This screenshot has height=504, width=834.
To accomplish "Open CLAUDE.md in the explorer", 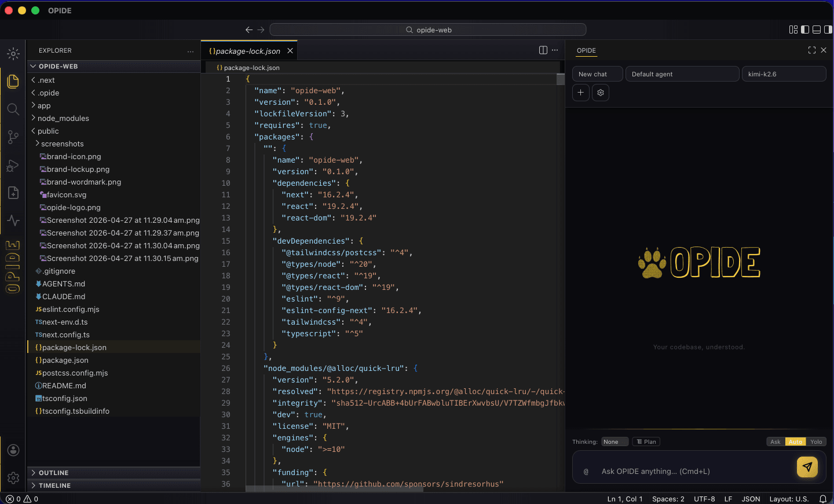I will (114, 296).
